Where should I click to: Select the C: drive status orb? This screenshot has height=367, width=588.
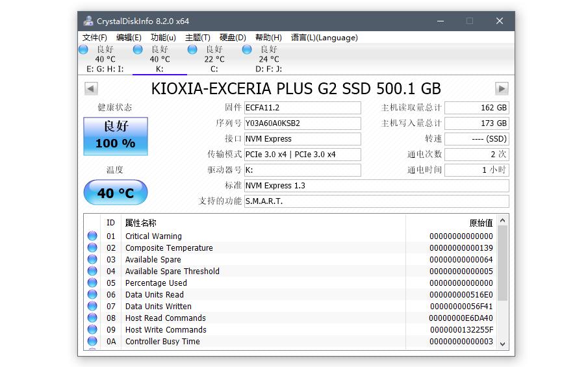(192, 49)
